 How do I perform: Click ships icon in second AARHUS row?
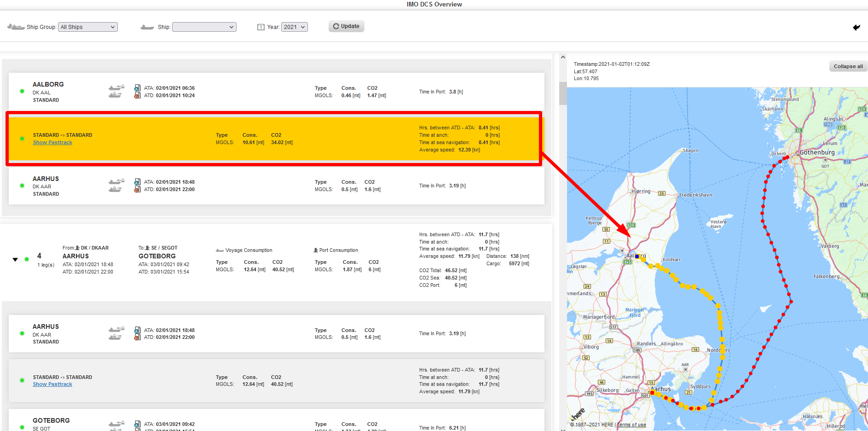(116, 333)
